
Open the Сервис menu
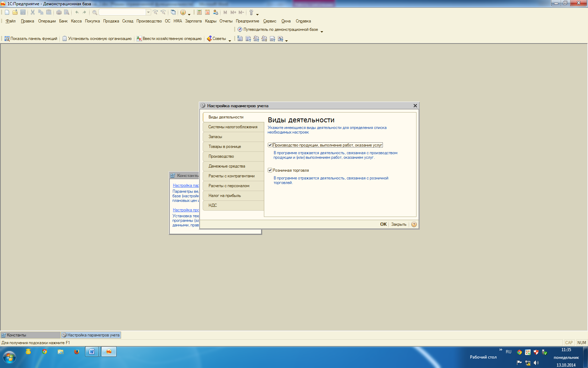(270, 21)
